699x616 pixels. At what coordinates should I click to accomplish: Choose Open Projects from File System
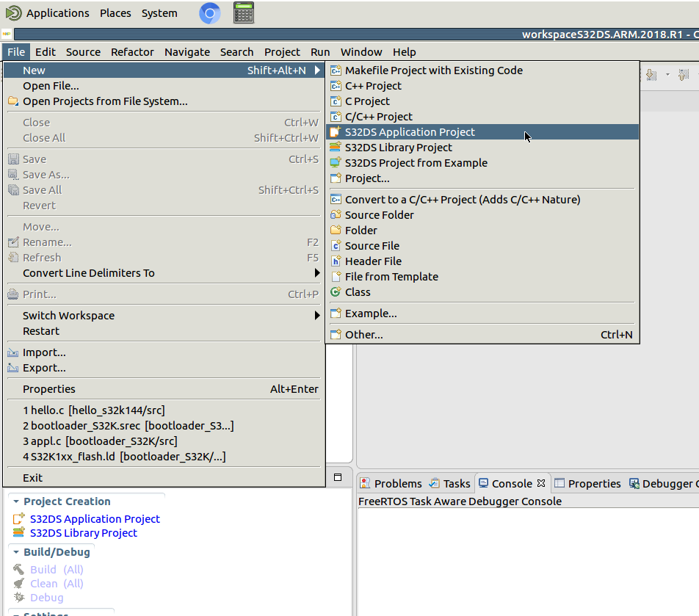coord(164,101)
